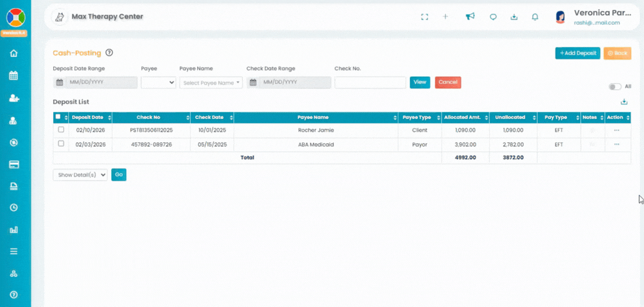
Task: Open the Select Payee Name dropdown
Action: (x=211, y=82)
